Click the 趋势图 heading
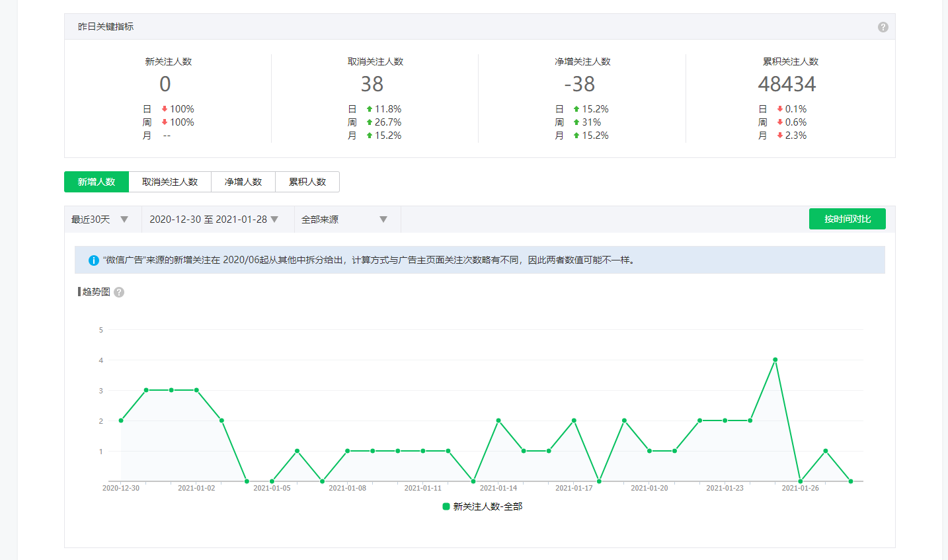 pos(97,292)
